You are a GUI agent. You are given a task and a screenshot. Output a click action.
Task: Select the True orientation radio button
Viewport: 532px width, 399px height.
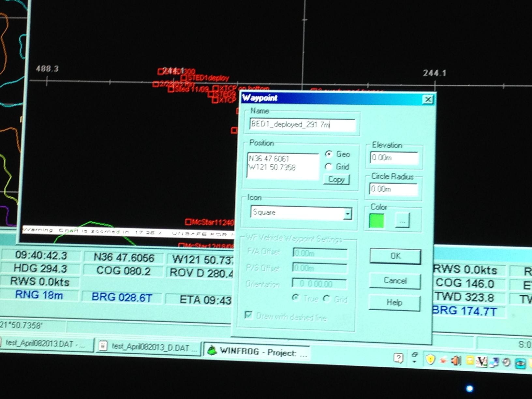click(x=296, y=298)
